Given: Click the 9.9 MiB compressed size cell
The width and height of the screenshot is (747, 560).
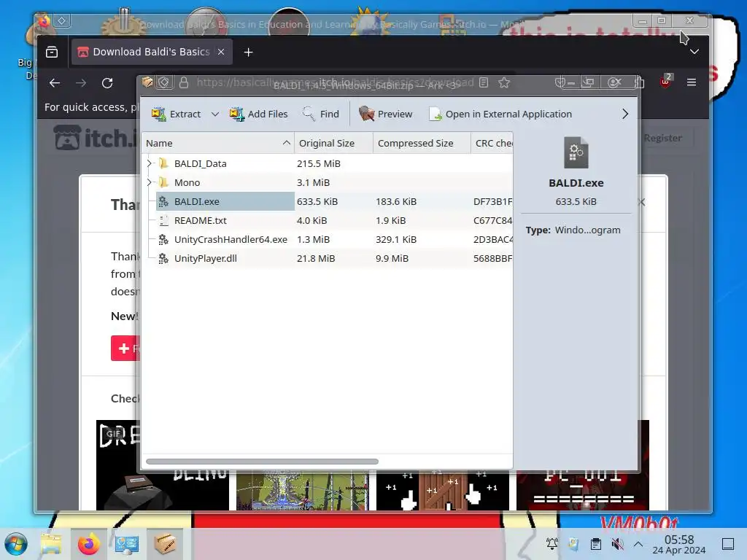Looking at the screenshot, I should (392, 259).
